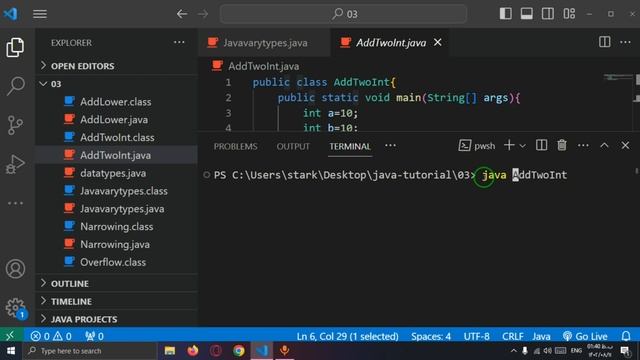Open the launch profile dropdown arrow

point(522,146)
